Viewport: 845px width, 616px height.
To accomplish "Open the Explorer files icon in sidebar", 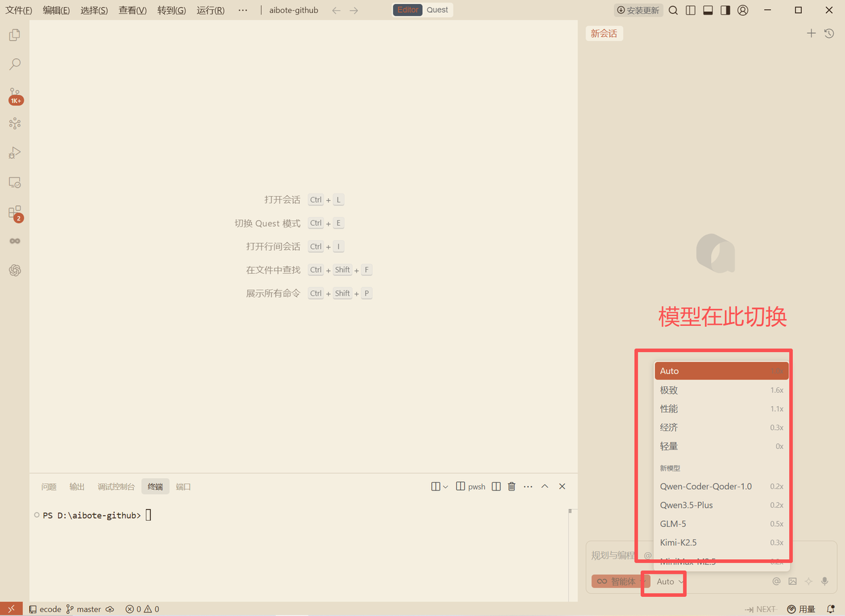I will tap(15, 35).
